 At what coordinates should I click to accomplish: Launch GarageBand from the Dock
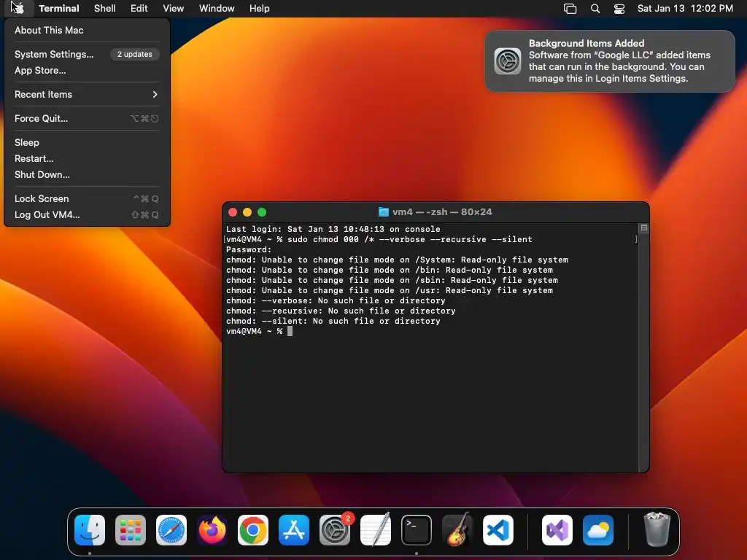click(x=457, y=530)
